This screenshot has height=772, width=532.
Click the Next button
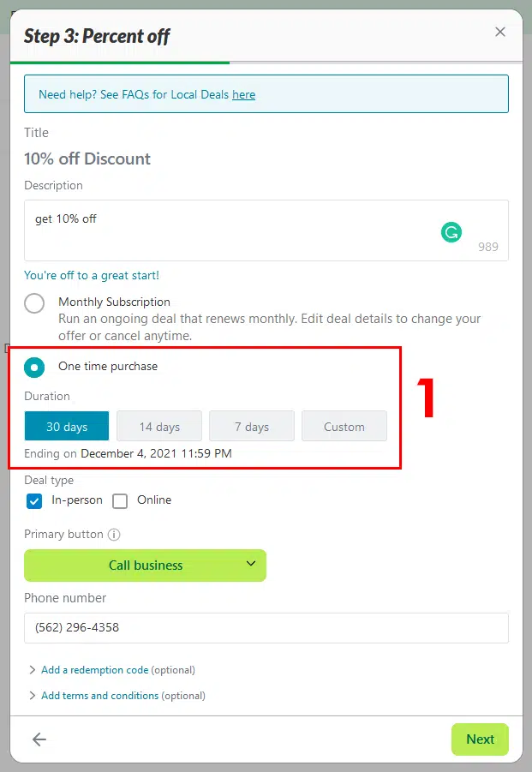(480, 739)
